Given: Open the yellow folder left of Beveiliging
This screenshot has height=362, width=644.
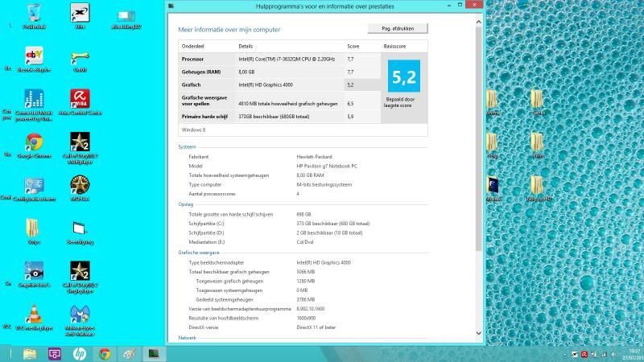Looking at the screenshot, I should (x=33, y=231).
